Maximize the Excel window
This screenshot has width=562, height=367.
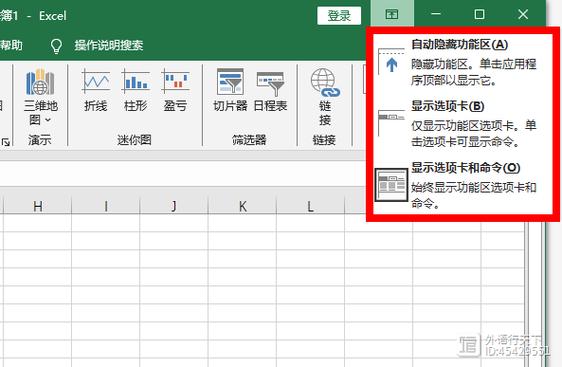[479, 14]
